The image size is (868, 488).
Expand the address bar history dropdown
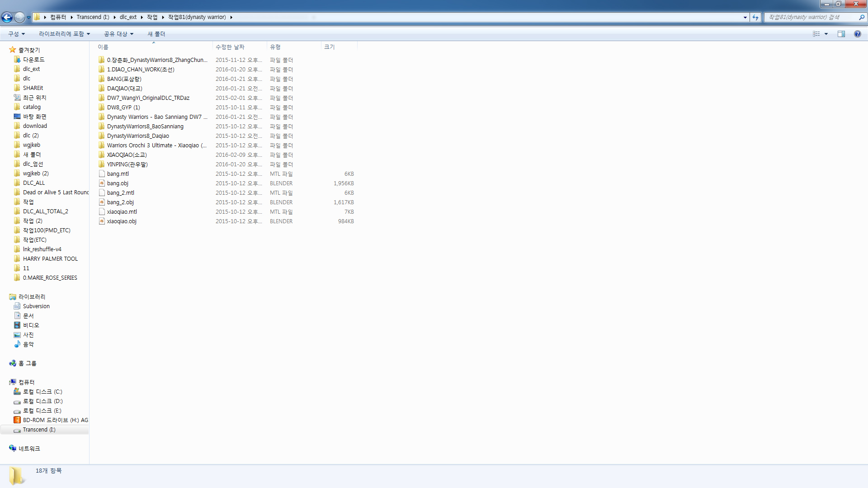(745, 17)
